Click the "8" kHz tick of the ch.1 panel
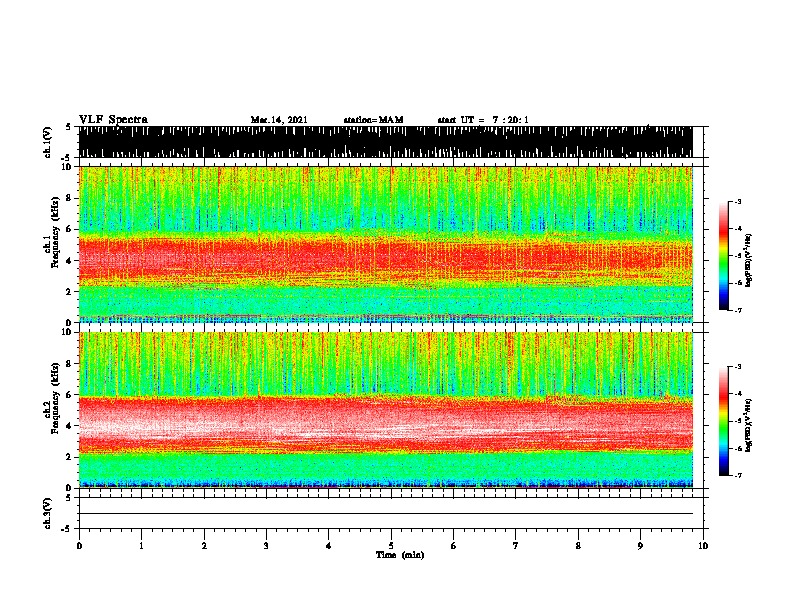The width and height of the screenshot is (792, 612). (x=69, y=198)
